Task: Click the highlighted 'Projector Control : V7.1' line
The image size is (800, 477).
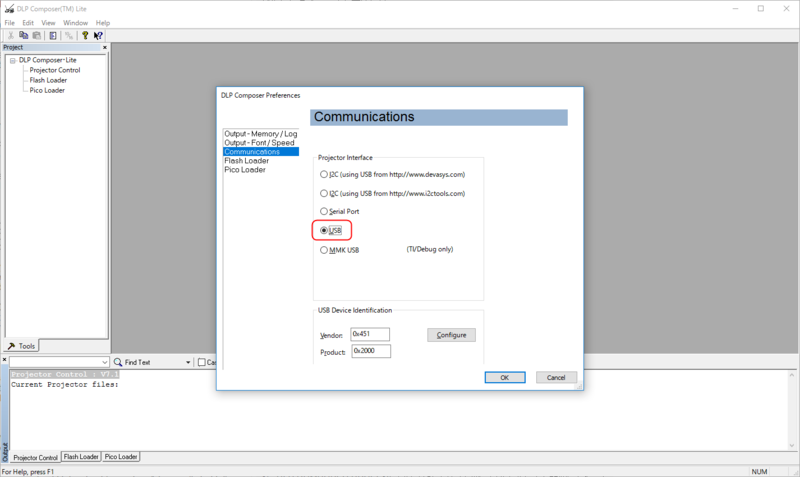Action: 65,374
